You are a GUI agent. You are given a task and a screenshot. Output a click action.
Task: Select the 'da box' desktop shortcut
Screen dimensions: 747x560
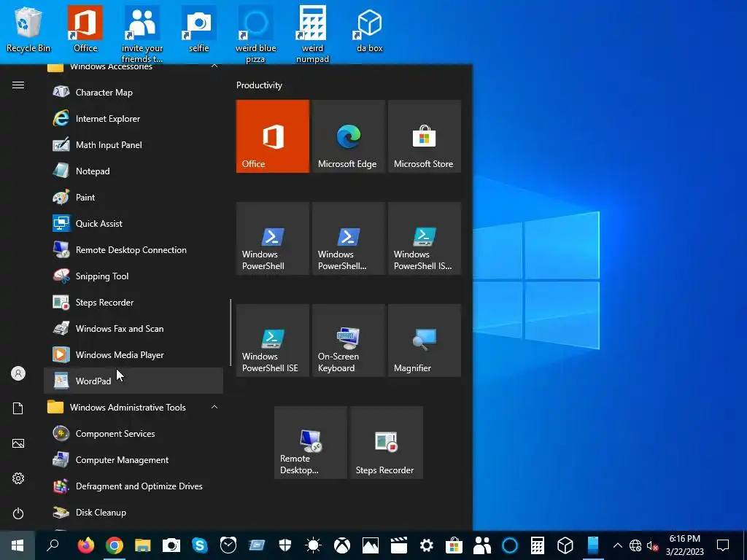point(370,29)
